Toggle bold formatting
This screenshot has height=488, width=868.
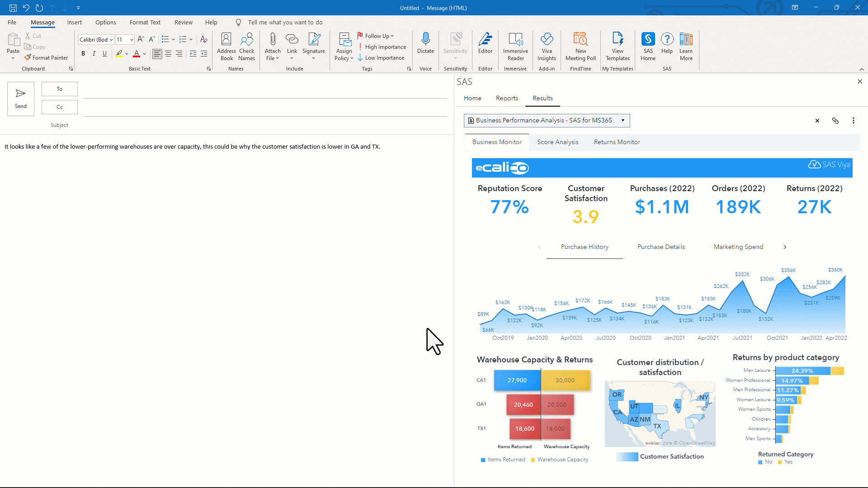pos(83,54)
